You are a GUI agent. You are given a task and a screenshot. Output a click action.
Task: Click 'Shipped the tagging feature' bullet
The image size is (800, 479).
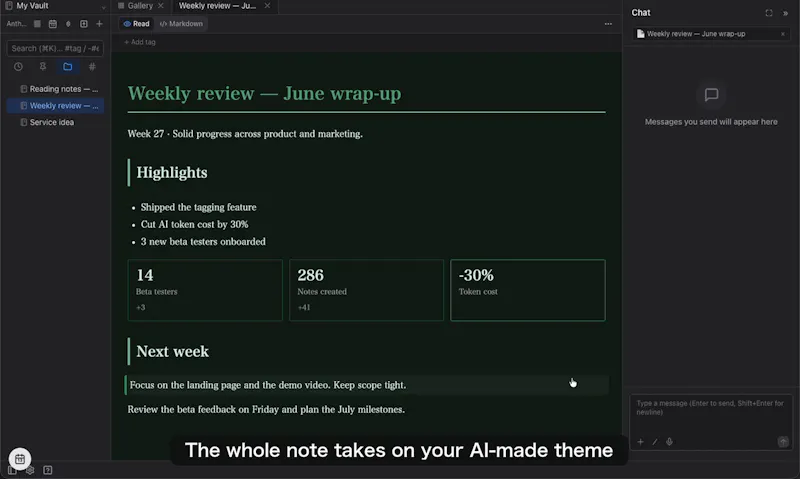[x=198, y=207]
